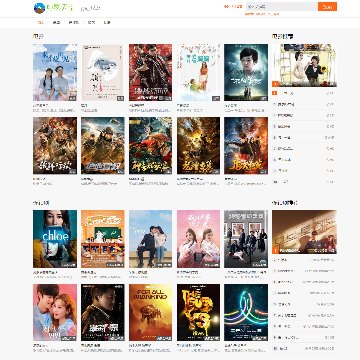
Task: Open poster of couple sitting against blue sky
Action: point(151,239)
